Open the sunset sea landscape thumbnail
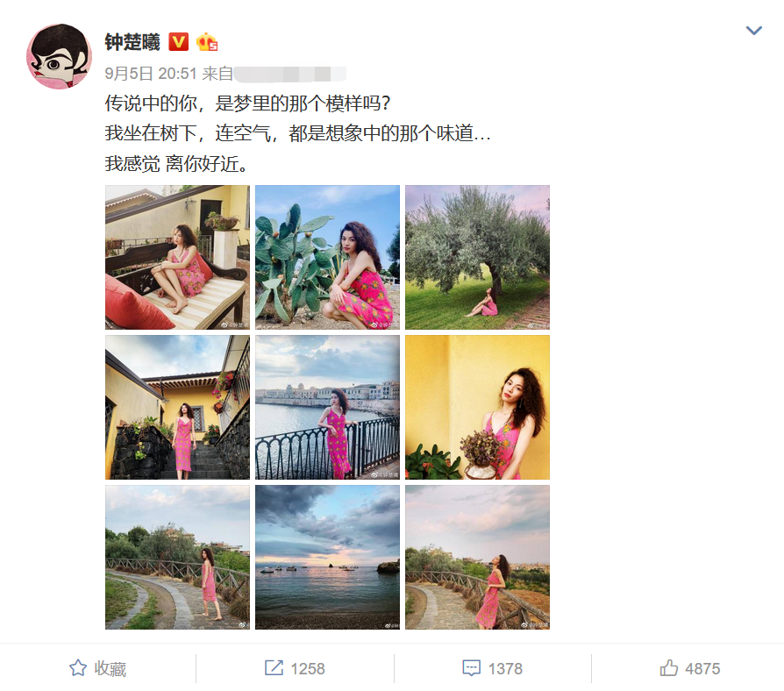The width and height of the screenshot is (784, 691). point(327,558)
